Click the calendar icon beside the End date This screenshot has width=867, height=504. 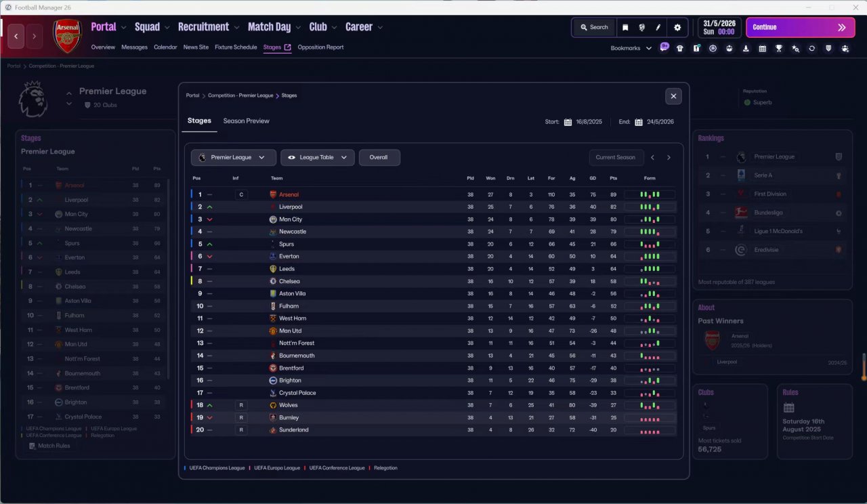(x=639, y=123)
